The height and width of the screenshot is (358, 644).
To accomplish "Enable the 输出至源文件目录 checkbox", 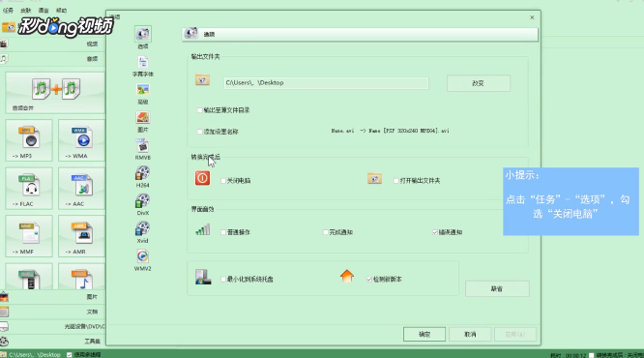I will coord(200,110).
